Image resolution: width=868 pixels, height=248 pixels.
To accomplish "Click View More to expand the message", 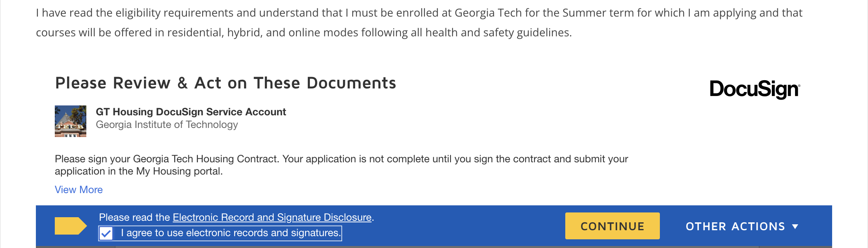I will tap(79, 190).
